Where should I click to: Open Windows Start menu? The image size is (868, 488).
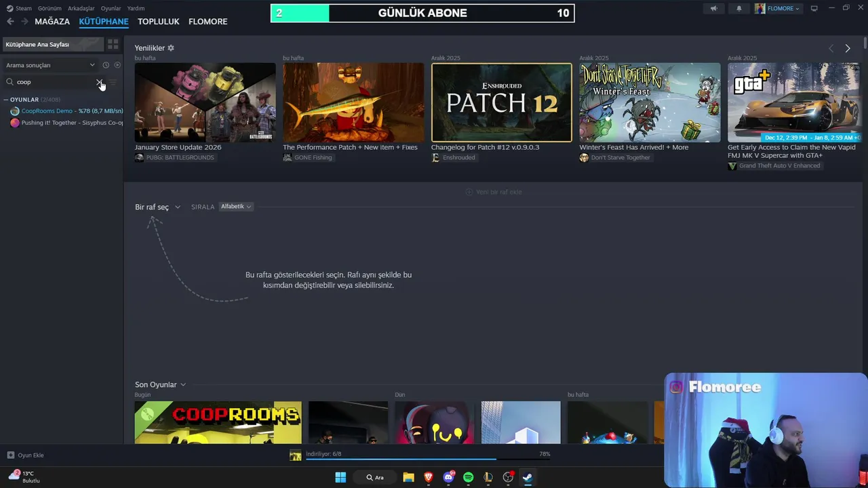coord(340,477)
